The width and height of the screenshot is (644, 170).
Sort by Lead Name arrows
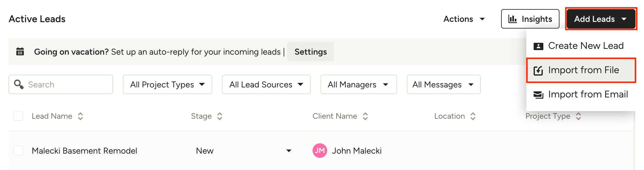click(x=80, y=116)
